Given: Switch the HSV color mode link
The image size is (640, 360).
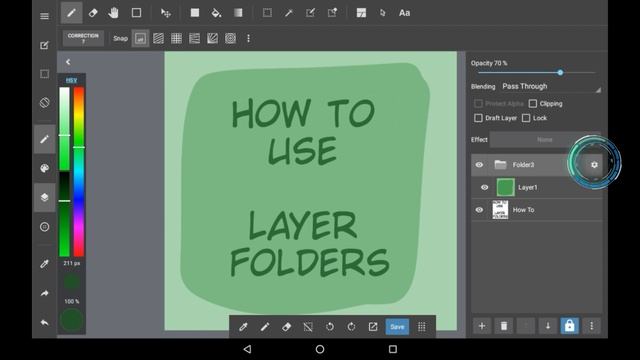Looking at the screenshot, I should click(71, 80).
